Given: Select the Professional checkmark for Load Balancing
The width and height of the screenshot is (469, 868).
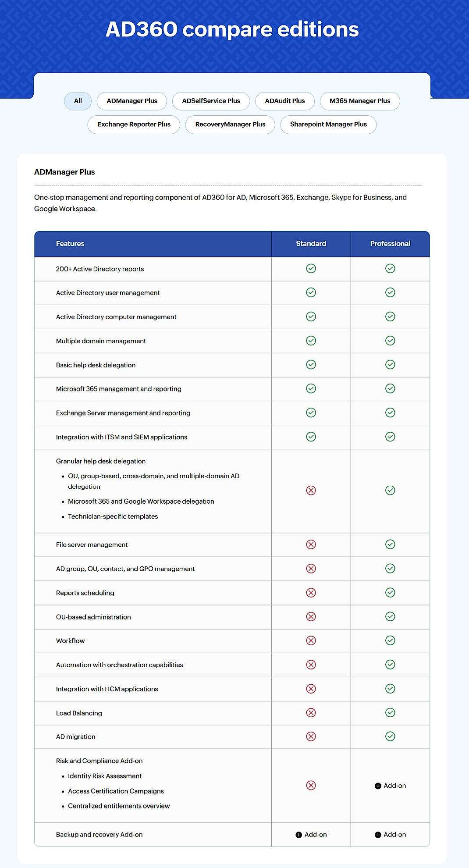Looking at the screenshot, I should point(390,713).
